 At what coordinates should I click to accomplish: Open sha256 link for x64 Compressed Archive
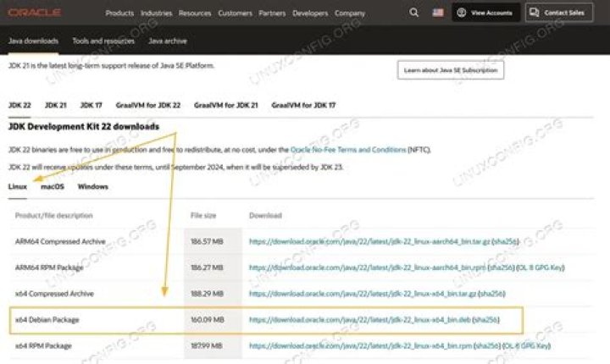pos(491,294)
